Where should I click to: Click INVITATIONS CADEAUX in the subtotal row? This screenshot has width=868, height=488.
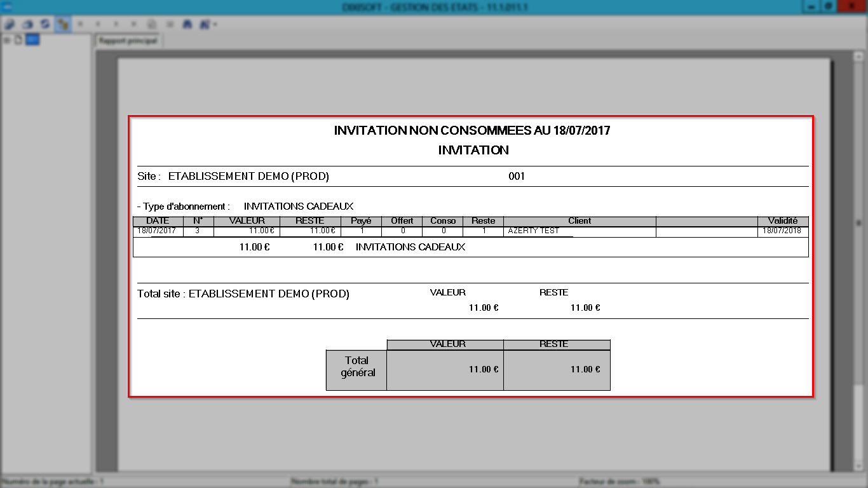(410, 247)
